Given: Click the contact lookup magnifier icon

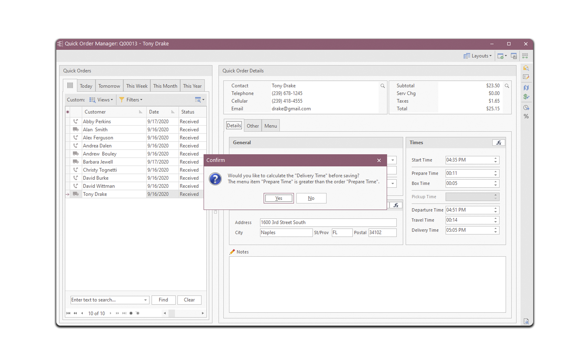Looking at the screenshot, I should [x=382, y=86].
